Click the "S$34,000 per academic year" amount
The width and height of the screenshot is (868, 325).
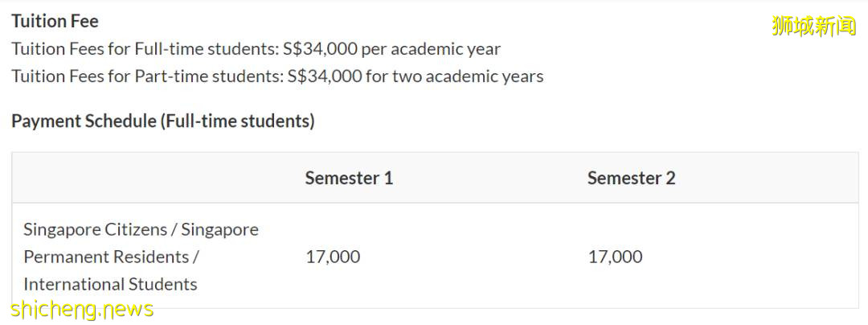(391, 49)
